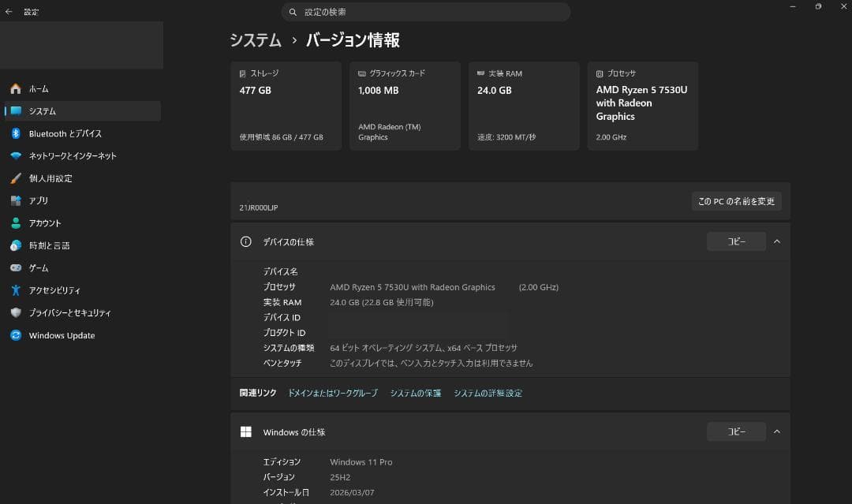Open the 477 GB ストレージ card

pyautogui.click(x=286, y=106)
